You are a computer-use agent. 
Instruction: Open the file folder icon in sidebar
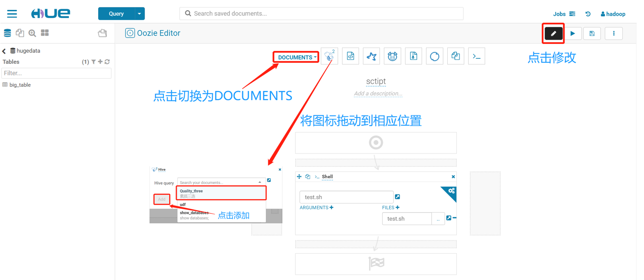102,33
